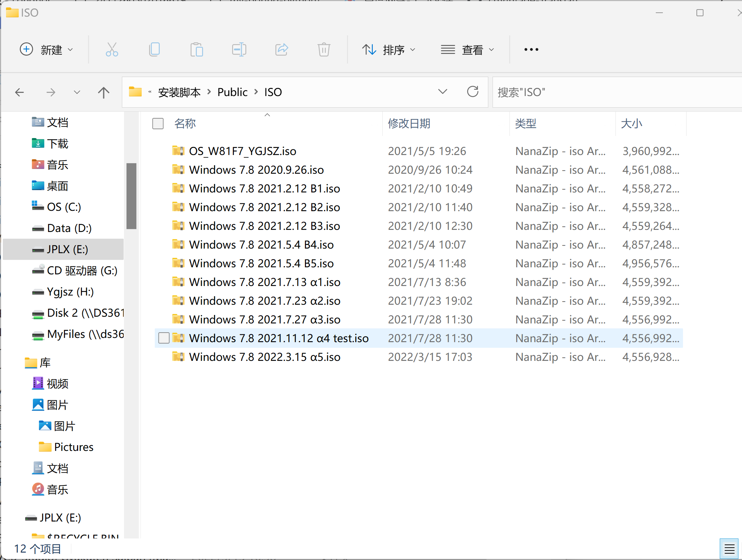The height and width of the screenshot is (560, 742).
Task: Click 安装脚本 in breadcrumb path
Action: [179, 92]
